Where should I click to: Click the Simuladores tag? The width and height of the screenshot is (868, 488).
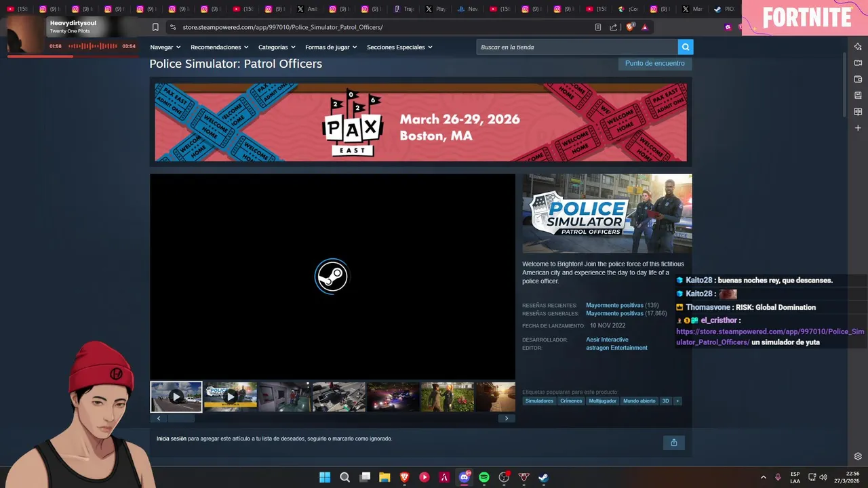pyautogui.click(x=539, y=401)
